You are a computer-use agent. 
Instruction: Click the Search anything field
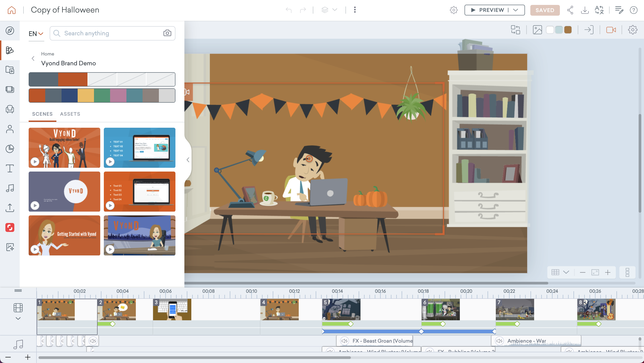[x=112, y=33]
